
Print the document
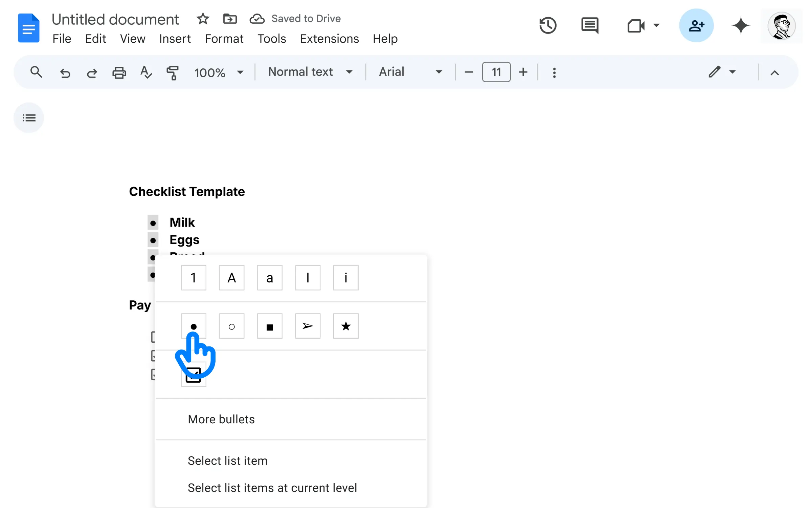(119, 72)
